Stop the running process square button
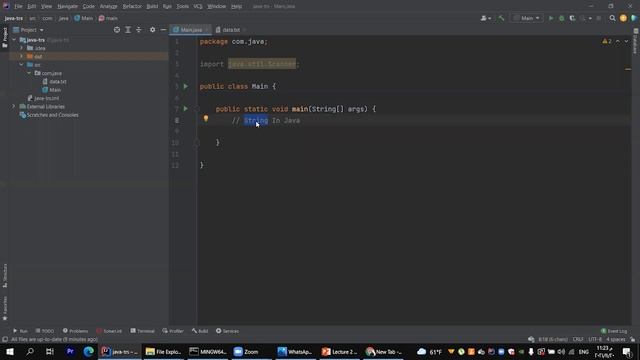The width and height of the screenshot is (640, 360). click(x=599, y=18)
